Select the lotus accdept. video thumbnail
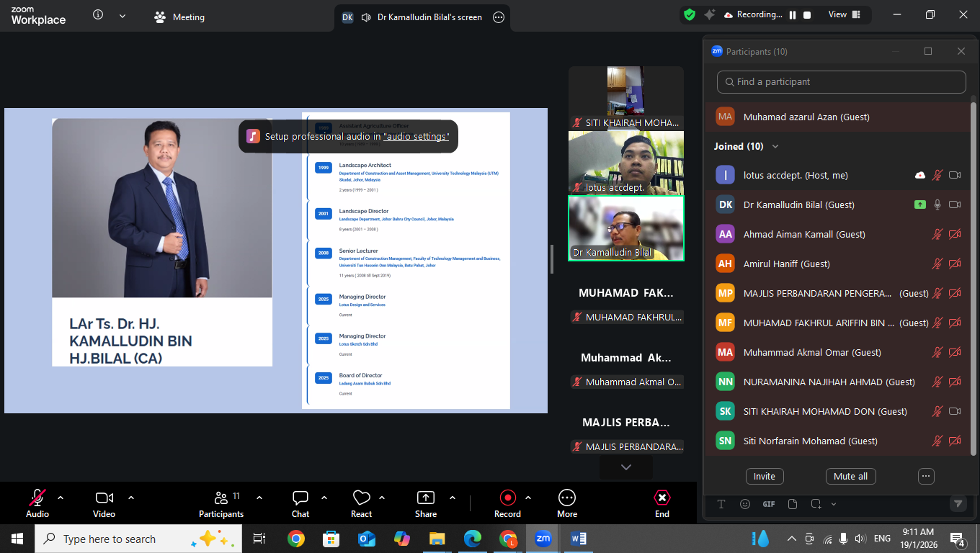Screen dimensions: 980x553 (x=626, y=163)
